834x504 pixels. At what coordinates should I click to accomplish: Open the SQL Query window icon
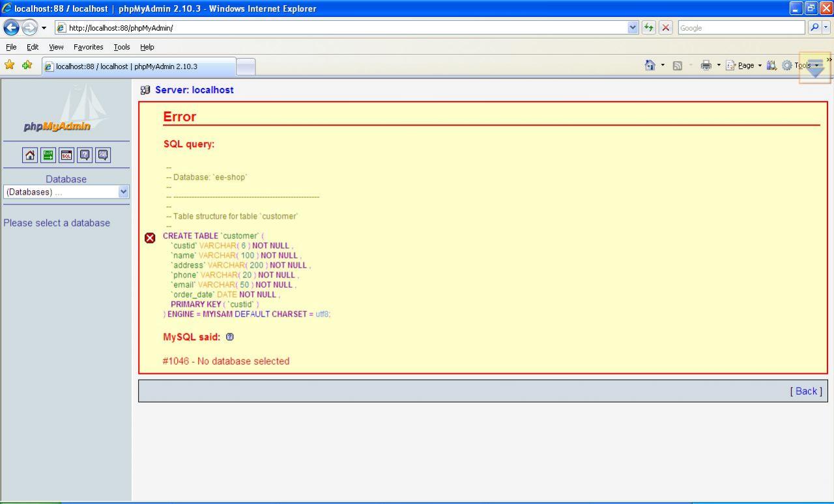tap(66, 155)
